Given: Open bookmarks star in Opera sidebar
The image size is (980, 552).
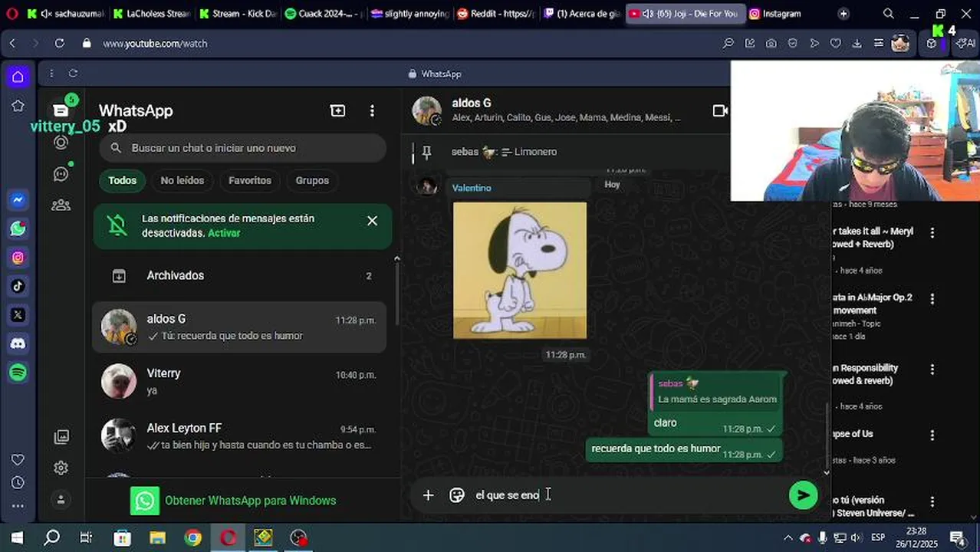Looking at the screenshot, I should point(18,106).
